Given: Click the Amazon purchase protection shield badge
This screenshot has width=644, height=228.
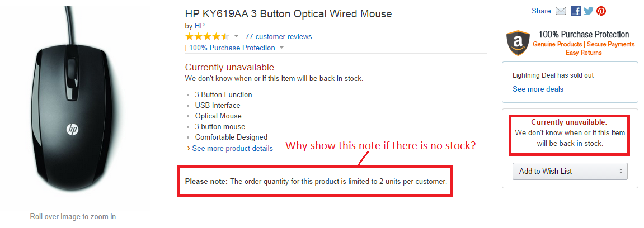Looking at the screenshot, I should pos(518,42).
